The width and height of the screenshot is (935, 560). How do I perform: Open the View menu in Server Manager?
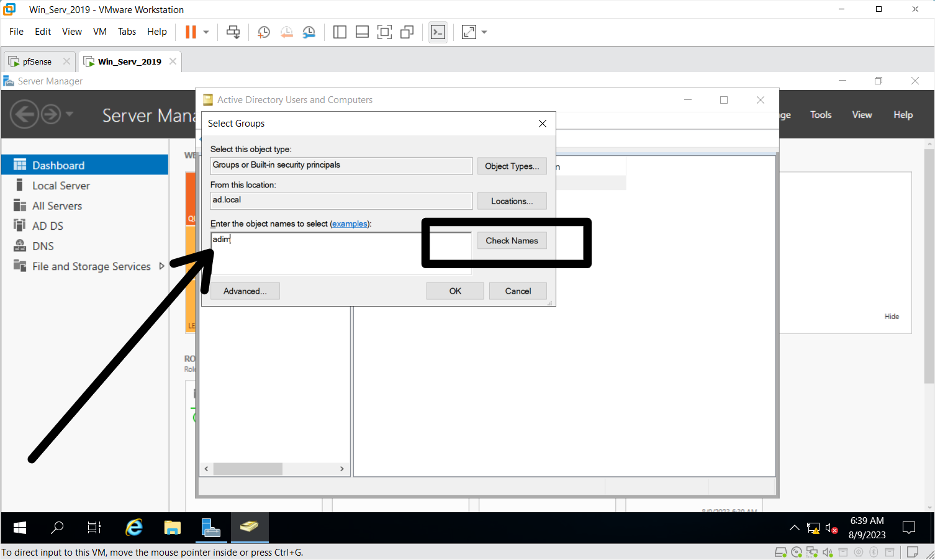tap(862, 115)
